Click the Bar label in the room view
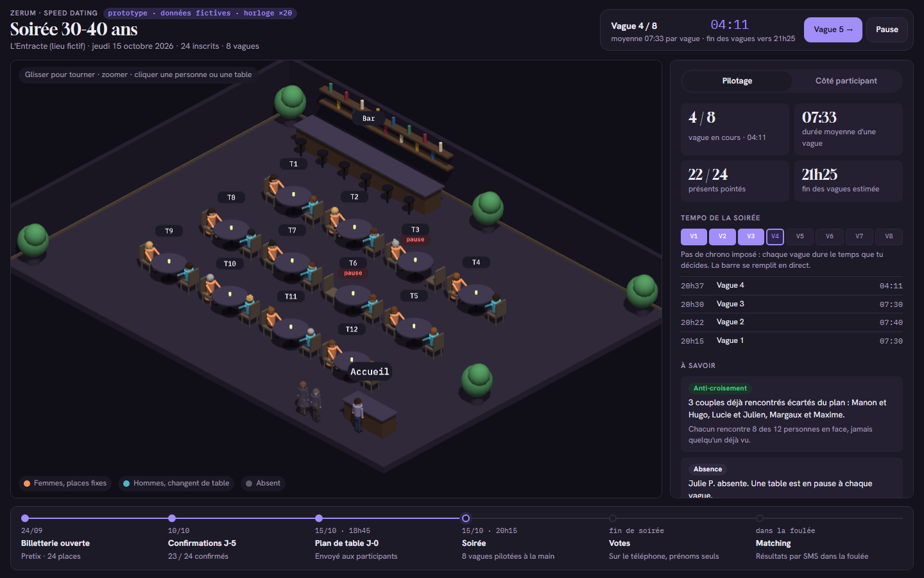 (x=368, y=119)
